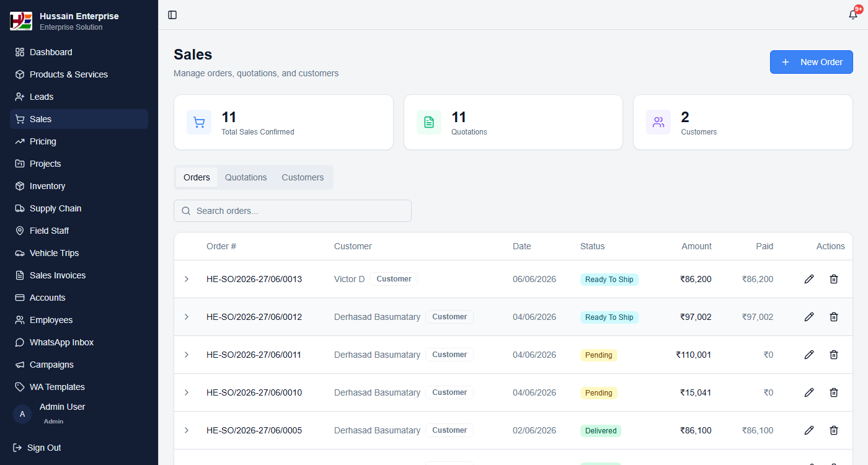The height and width of the screenshot is (465, 868).
Task: Click the Amount column header
Action: point(696,246)
